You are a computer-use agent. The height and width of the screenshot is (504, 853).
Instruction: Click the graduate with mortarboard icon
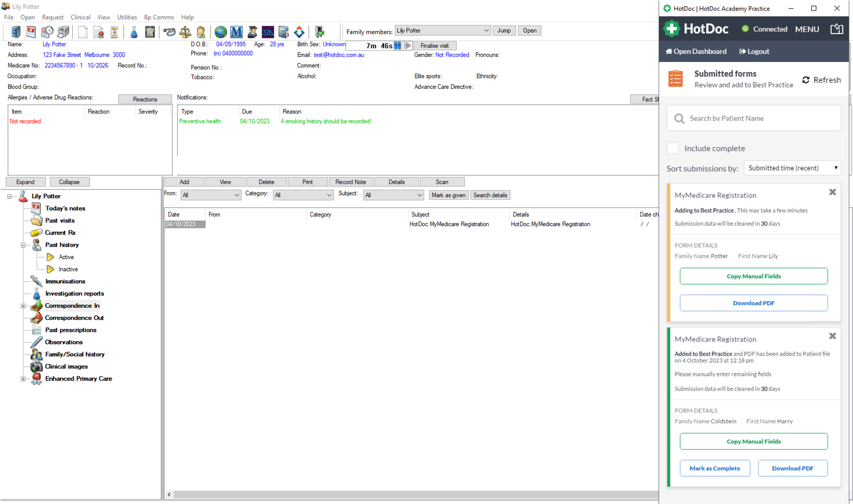[252, 32]
